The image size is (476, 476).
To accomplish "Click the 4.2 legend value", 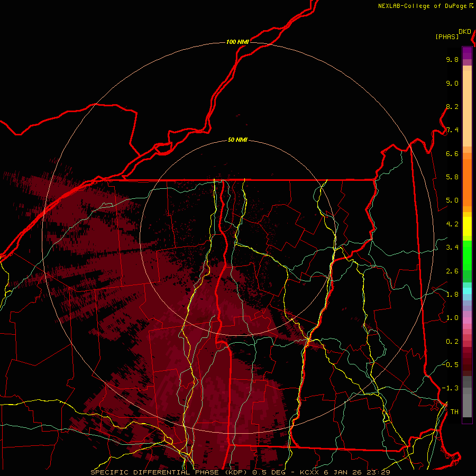I will [452, 224].
